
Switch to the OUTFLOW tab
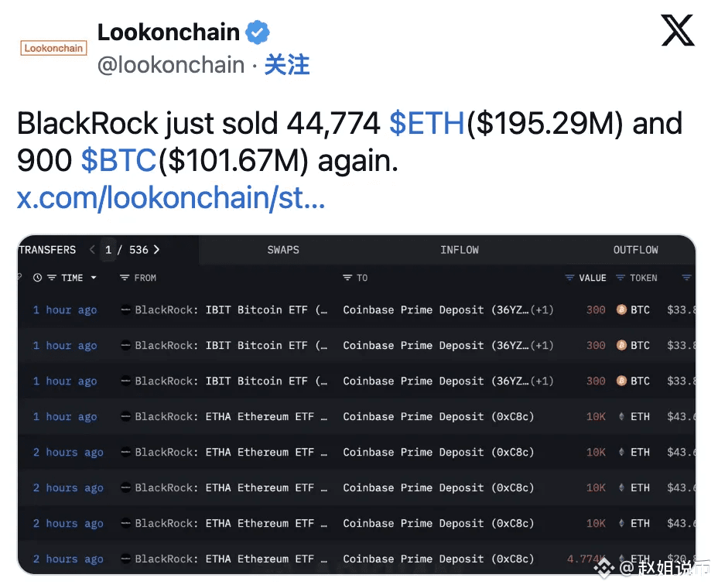635,250
